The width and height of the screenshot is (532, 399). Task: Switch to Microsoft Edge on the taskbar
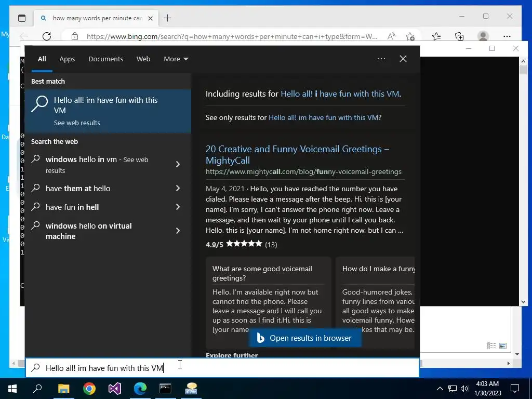tap(140, 389)
